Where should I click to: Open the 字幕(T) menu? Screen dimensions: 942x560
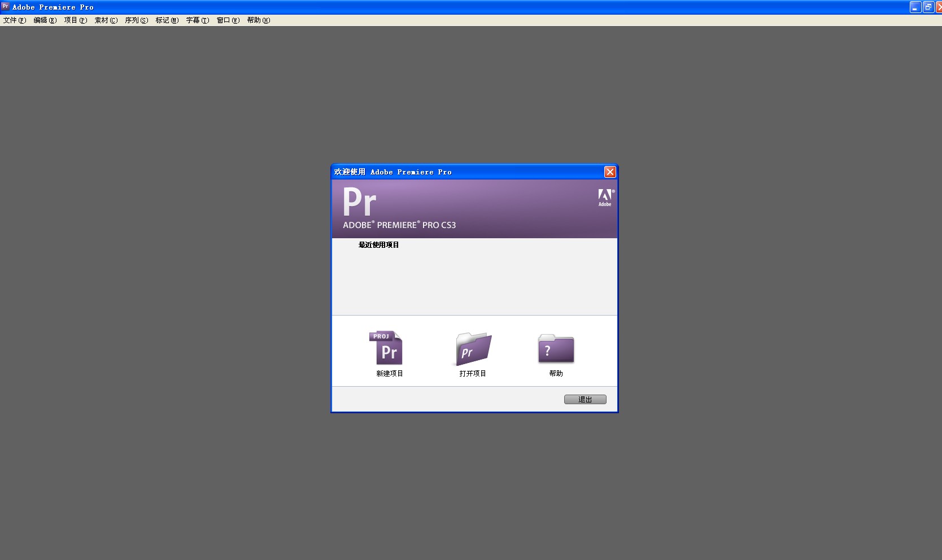coord(198,20)
